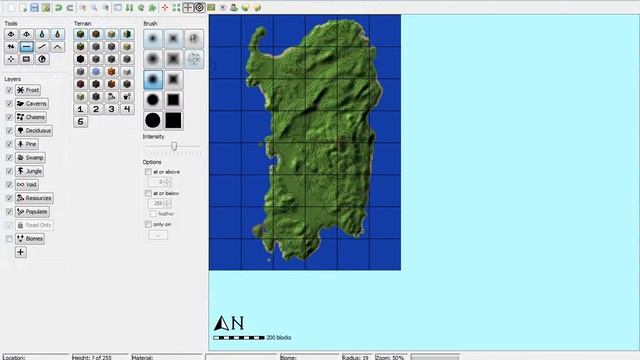This screenshot has width=640, height=360.
Task: Select the Resources layer button
Action: 34,198
